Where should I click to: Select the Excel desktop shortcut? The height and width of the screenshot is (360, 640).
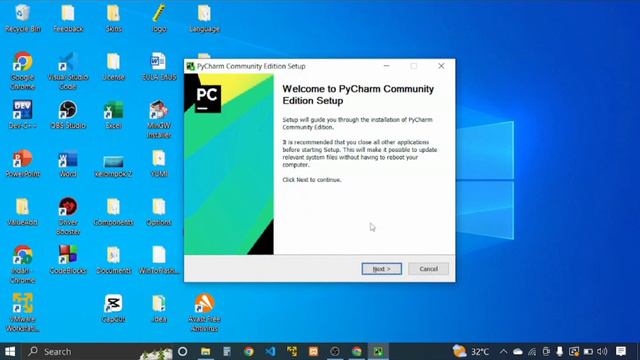pos(113,114)
